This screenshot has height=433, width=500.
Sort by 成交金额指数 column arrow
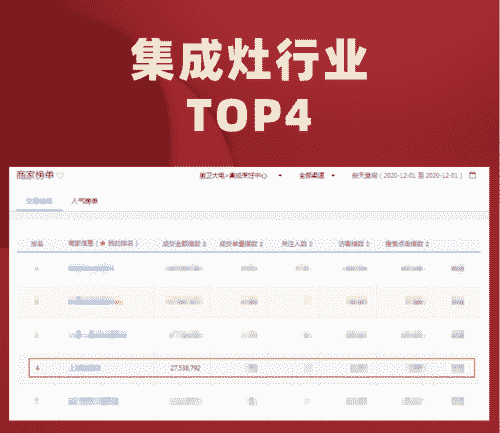pos(204,244)
